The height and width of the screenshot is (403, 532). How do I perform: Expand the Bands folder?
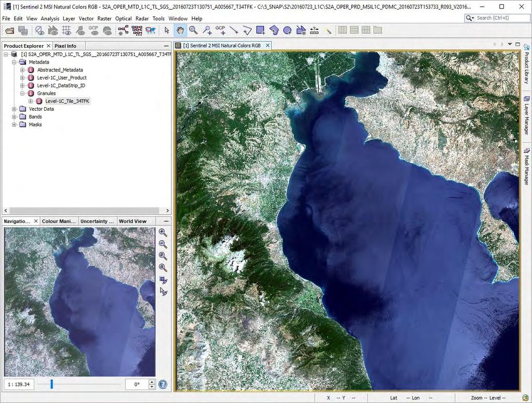coord(14,117)
